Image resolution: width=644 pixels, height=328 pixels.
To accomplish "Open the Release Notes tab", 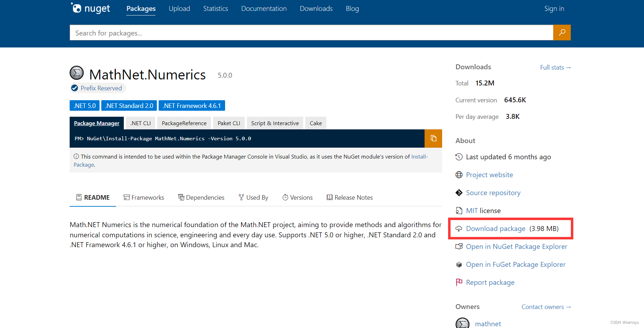I will pyautogui.click(x=350, y=198).
